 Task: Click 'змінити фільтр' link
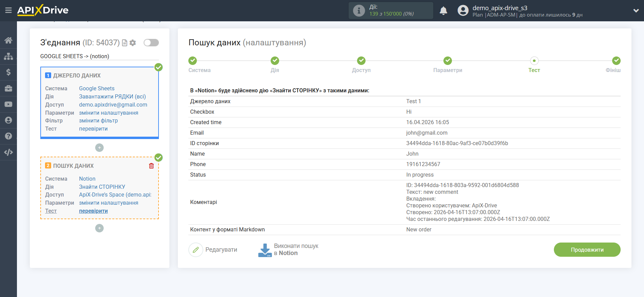click(99, 120)
